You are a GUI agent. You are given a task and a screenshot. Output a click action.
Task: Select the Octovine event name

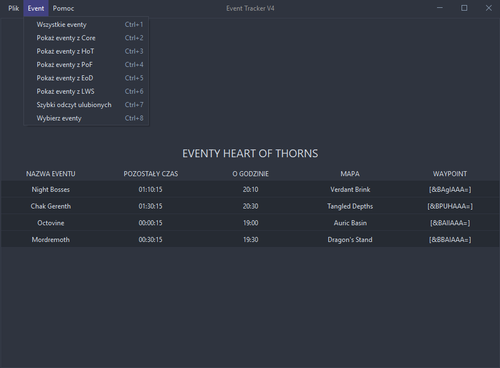[x=51, y=223]
